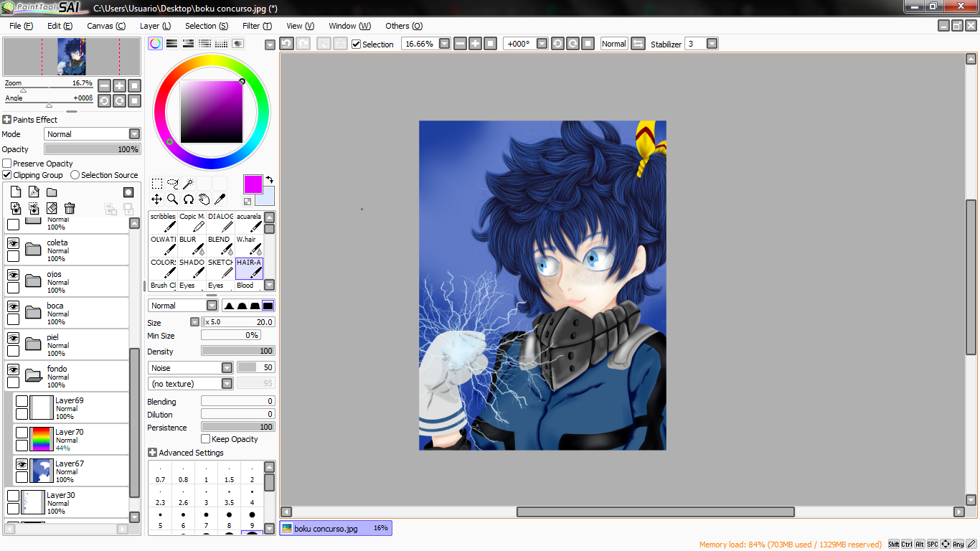980x551 pixels.
Task: Enable the Keep Opacity checkbox
Action: (x=206, y=439)
